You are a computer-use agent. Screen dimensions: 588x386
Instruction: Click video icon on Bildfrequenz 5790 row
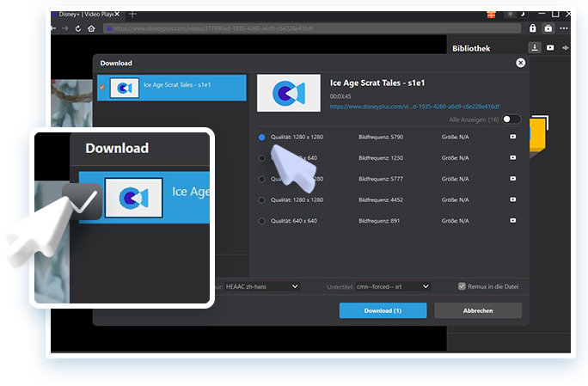click(x=512, y=137)
